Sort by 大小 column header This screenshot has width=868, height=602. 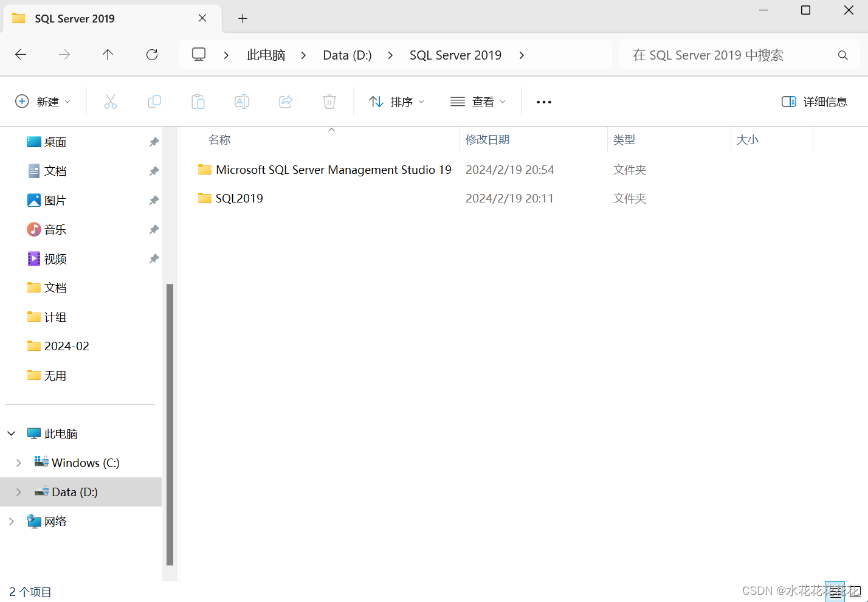click(748, 140)
